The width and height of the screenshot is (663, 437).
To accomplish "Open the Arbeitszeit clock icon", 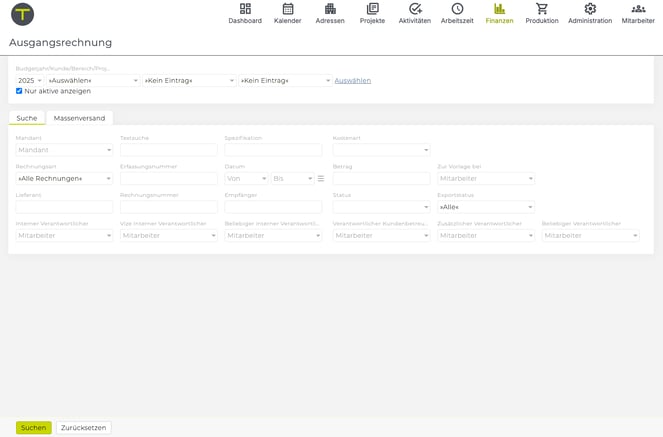I will tap(457, 9).
